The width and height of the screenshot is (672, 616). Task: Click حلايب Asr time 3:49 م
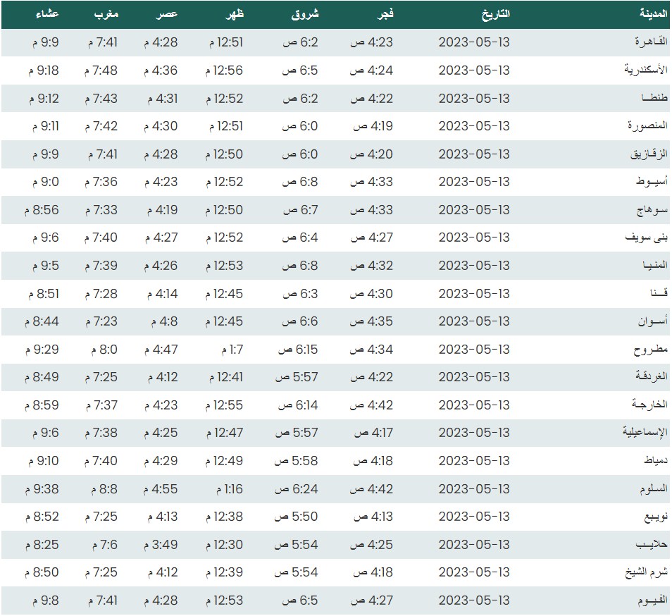(x=161, y=545)
